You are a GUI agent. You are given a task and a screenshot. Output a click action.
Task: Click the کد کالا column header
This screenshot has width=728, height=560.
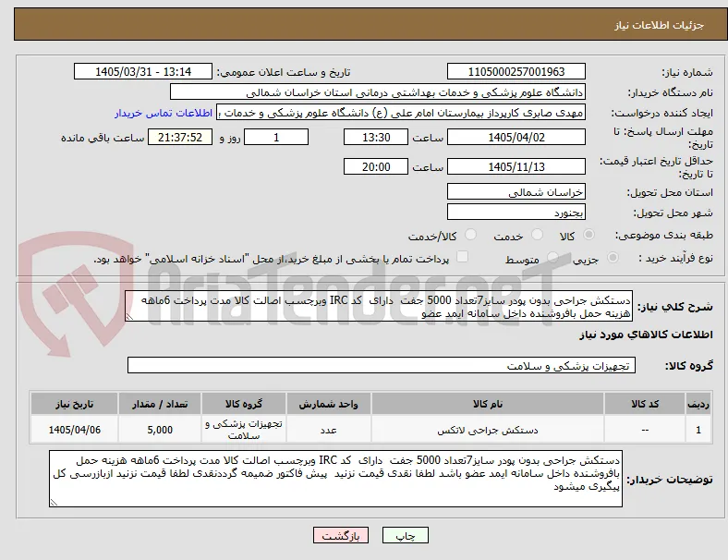pyautogui.click(x=645, y=404)
